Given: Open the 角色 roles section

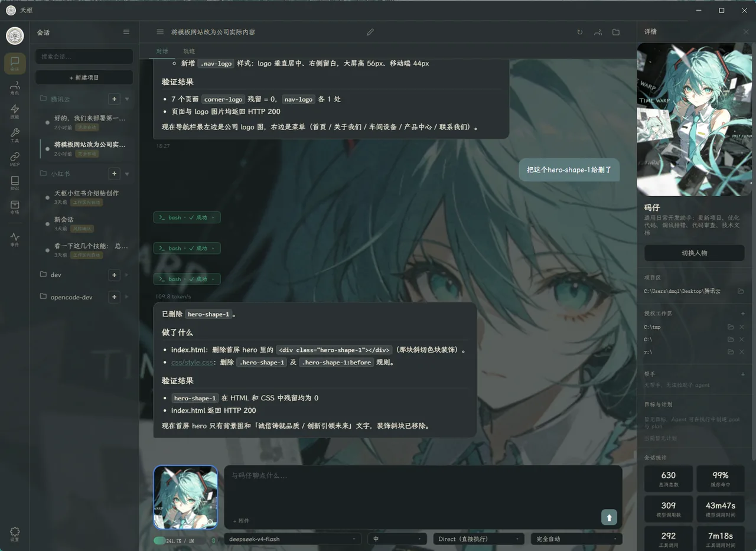Looking at the screenshot, I should (x=15, y=88).
